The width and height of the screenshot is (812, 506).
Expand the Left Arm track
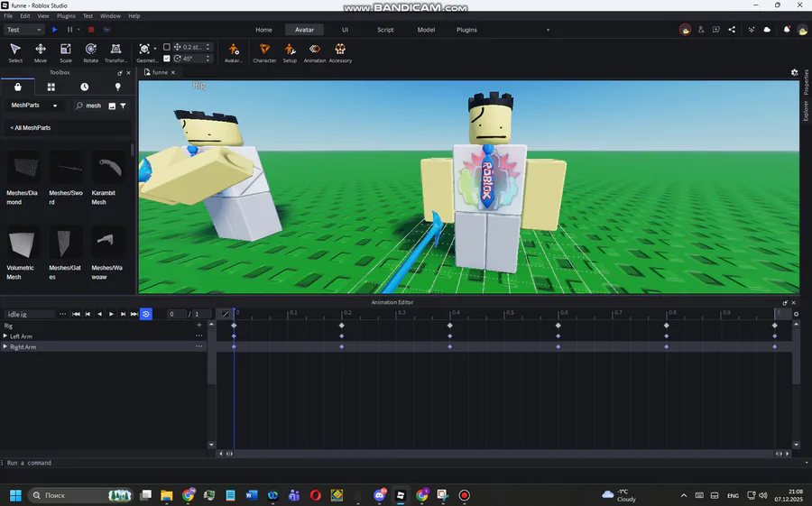tap(5, 336)
